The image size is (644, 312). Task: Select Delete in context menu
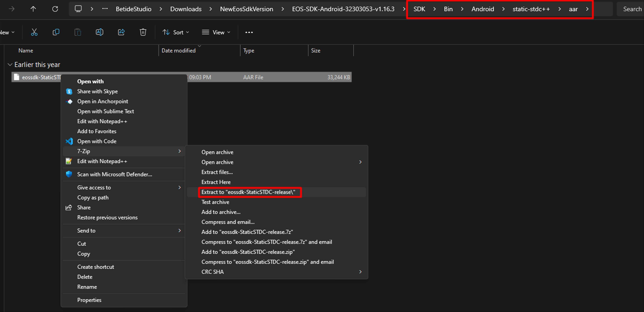click(x=124, y=277)
